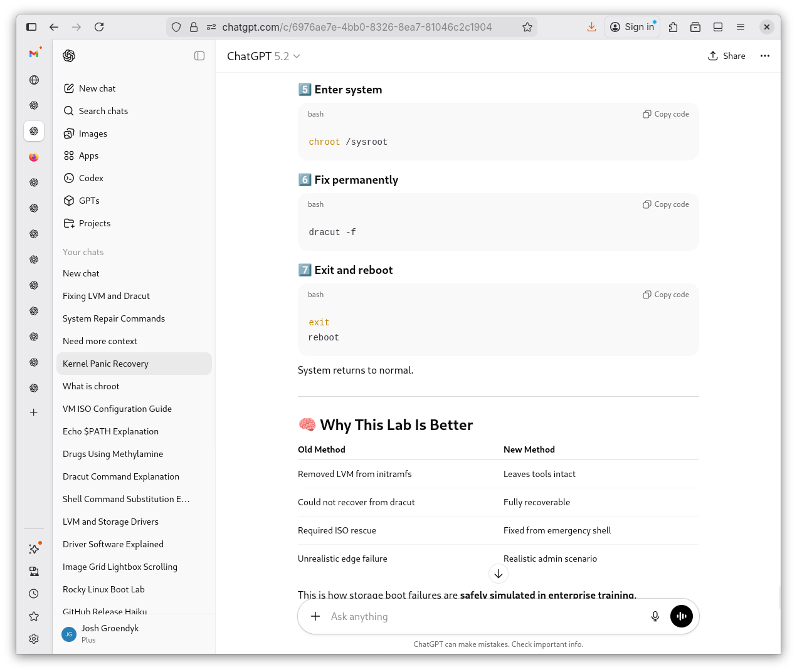Expand the ChatGPT 5.2 model selector
The height and width of the screenshot is (672, 797).
[x=264, y=56]
